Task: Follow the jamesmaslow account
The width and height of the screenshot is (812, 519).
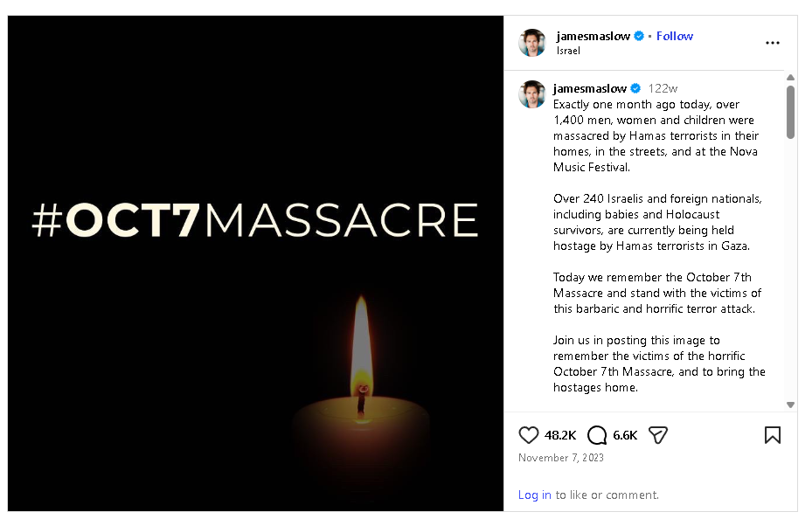Action: click(674, 36)
